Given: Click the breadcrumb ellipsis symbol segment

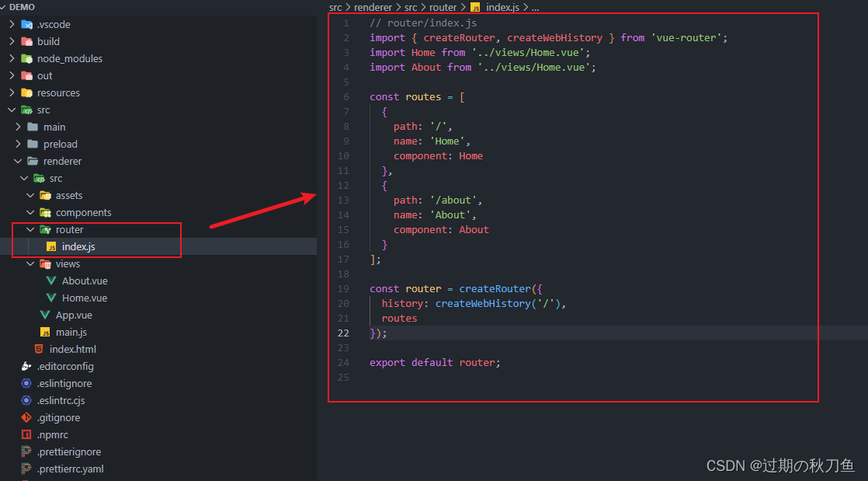Looking at the screenshot, I should [x=535, y=8].
